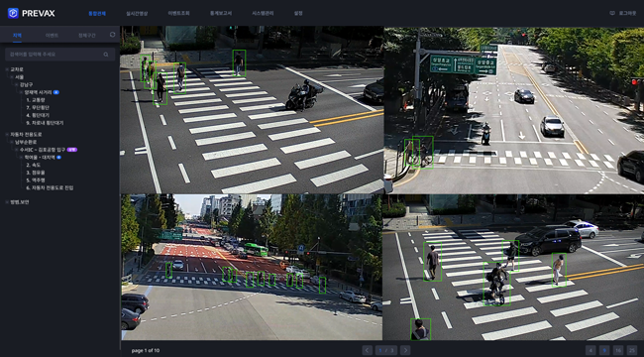Select the top-right intersection camera feed

(x=514, y=110)
